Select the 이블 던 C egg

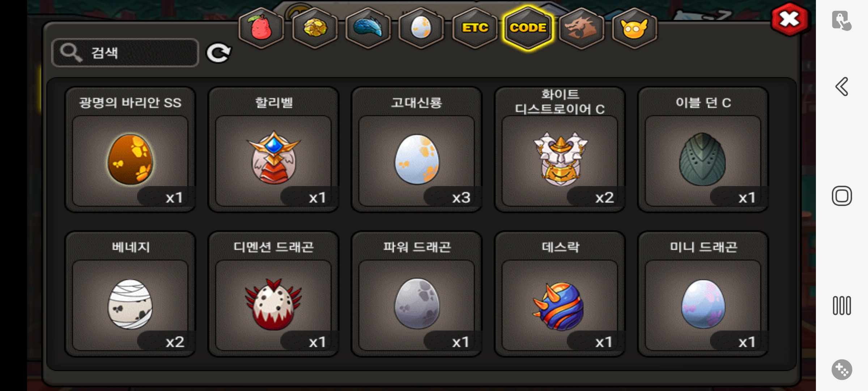coord(703,150)
